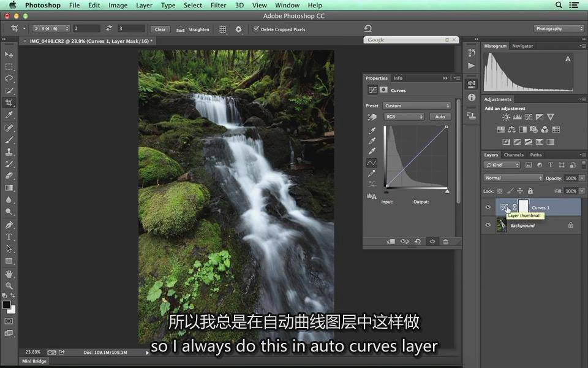Select the Zoom tool

pos(9,286)
